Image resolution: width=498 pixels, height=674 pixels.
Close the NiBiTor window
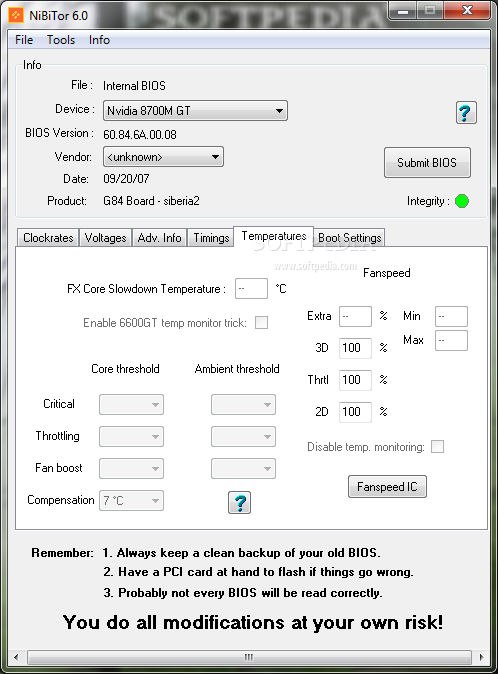coord(467,10)
